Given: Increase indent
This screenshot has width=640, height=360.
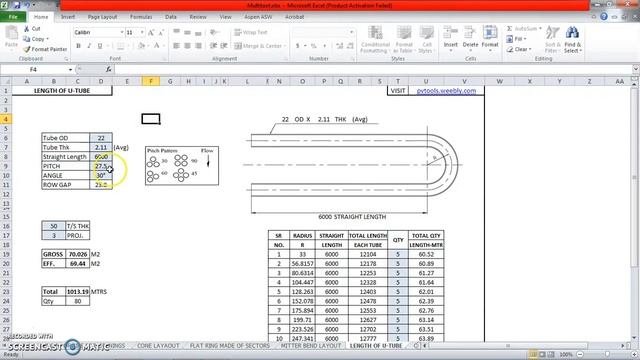Looking at the screenshot, I should tap(224, 46).
